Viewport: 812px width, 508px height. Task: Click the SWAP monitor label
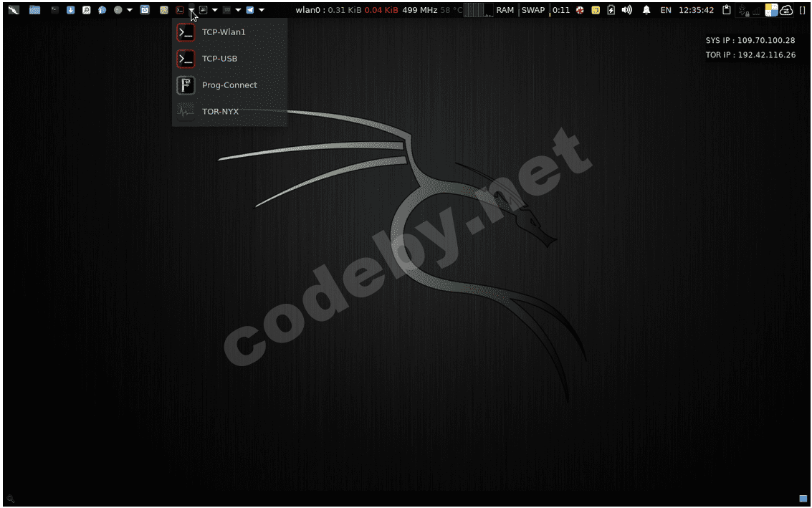coord(533,10)
